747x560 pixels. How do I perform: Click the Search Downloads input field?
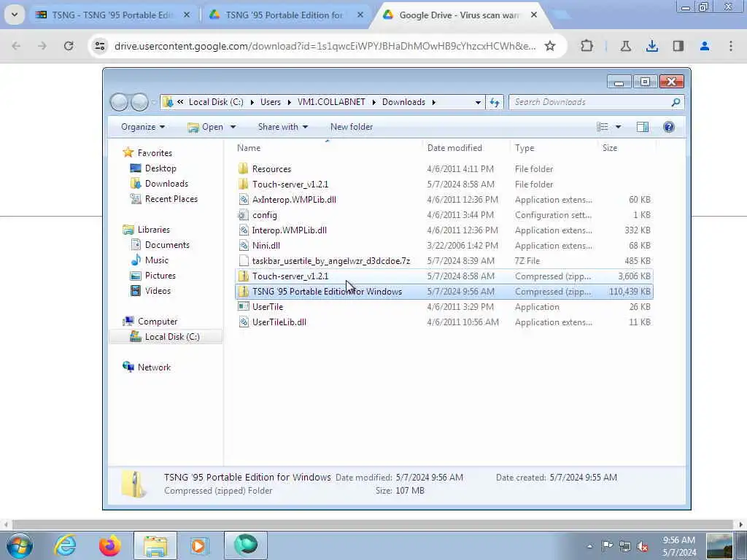pos(591,102)
